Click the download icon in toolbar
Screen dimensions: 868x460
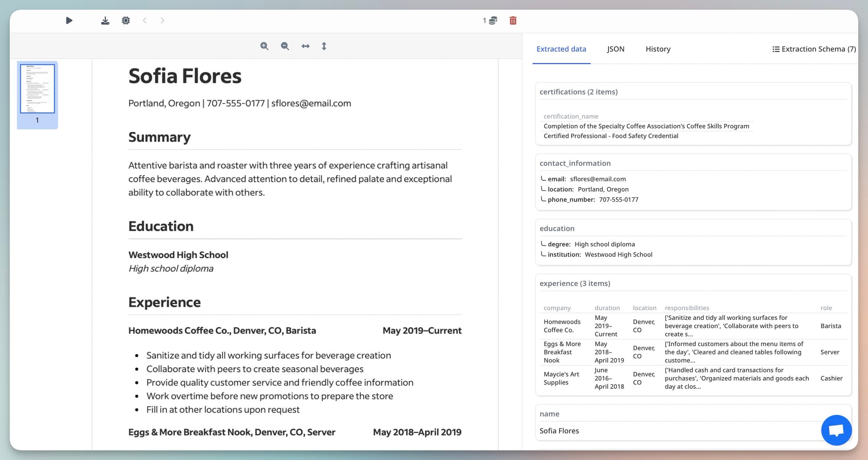click(105, 20)
